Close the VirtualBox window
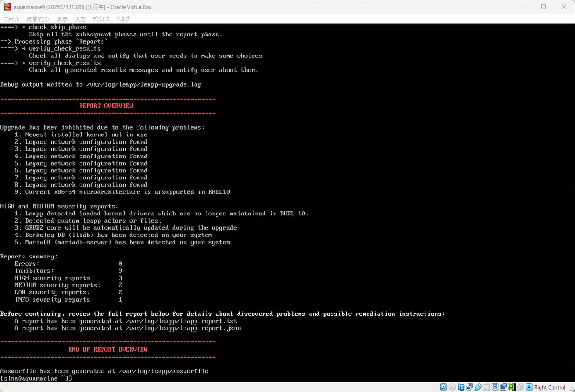This screenshot has width=575, height=392. [565, 7]
